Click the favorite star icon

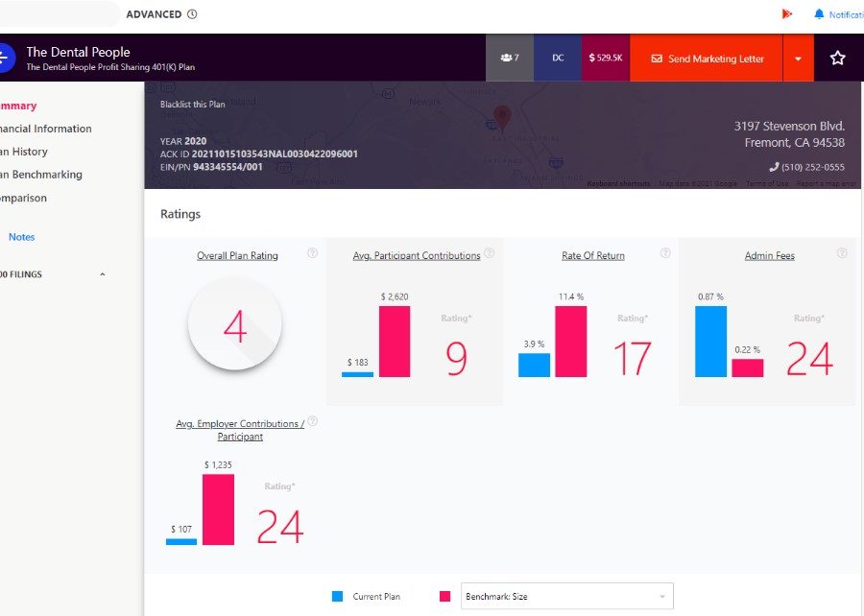tap(837, 59)
